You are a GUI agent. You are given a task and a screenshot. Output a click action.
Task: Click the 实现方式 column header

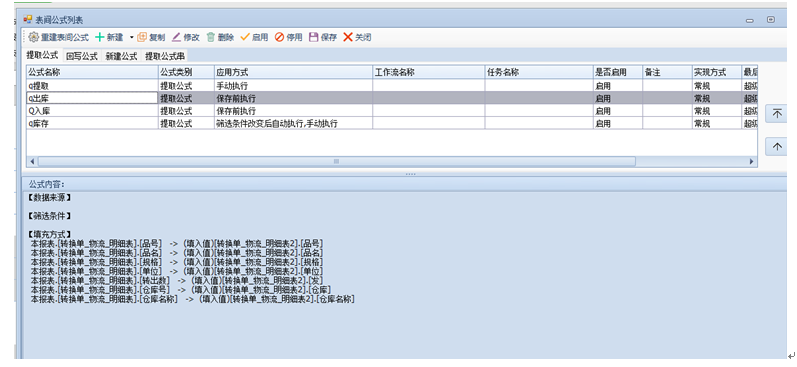pyautogui.click(x=717, y=72)
